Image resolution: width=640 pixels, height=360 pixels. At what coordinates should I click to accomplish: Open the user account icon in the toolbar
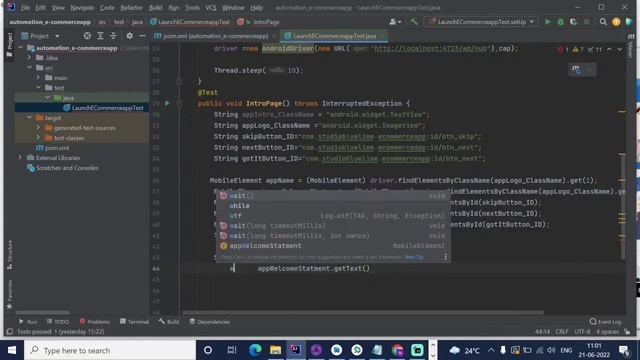[395, 22]
